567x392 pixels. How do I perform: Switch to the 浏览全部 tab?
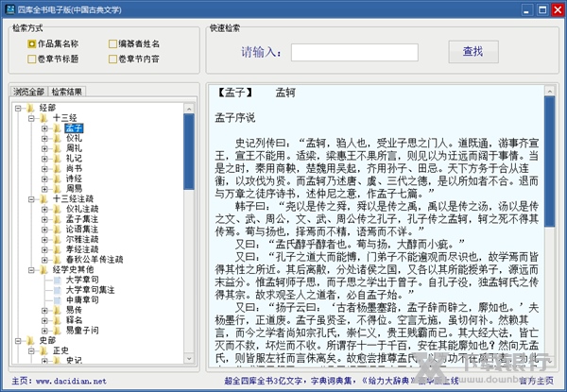pyautogui.click(x=29, y=92)
